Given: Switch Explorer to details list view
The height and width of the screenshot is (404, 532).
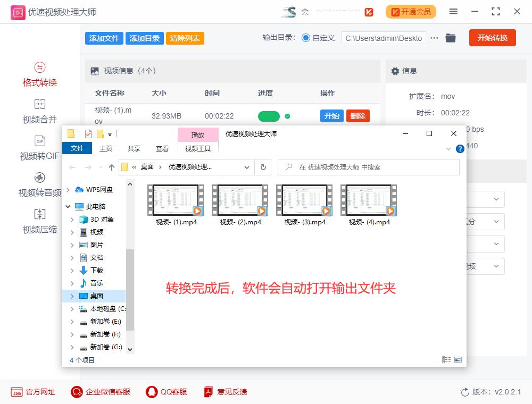Looking at the screenshot, I should tap(446, 359).
